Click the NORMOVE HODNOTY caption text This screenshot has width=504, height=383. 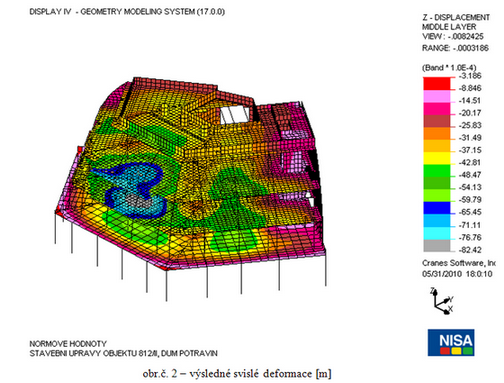[x=68, y=344]
